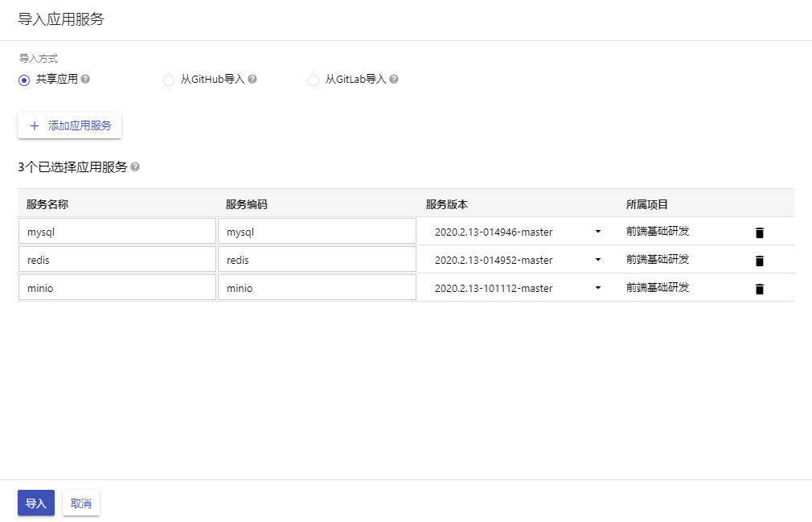Delete the mysql service row
Image resolution: width=812 pixels, height=522 pixels.
coord(759,232)
